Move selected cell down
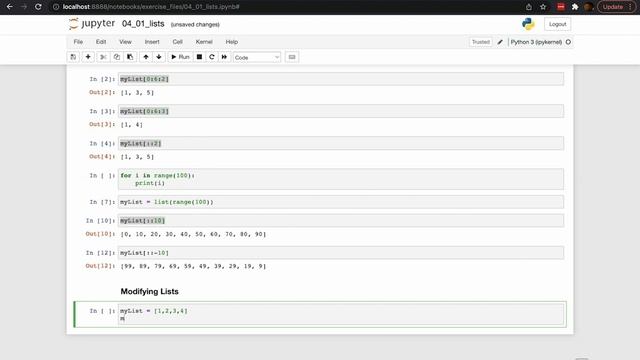The image size is (640, 360). (159, 57)
